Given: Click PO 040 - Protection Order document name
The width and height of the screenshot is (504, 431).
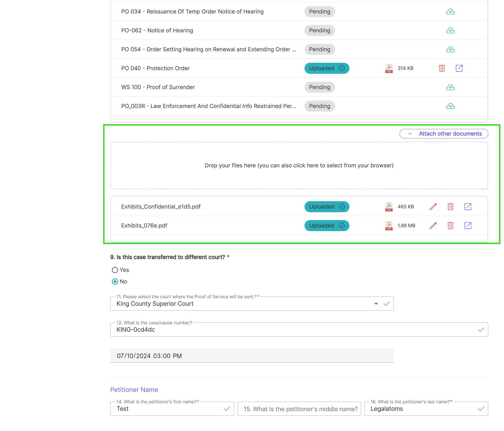Looking at the screenshot, I should [x=155, y=68].
